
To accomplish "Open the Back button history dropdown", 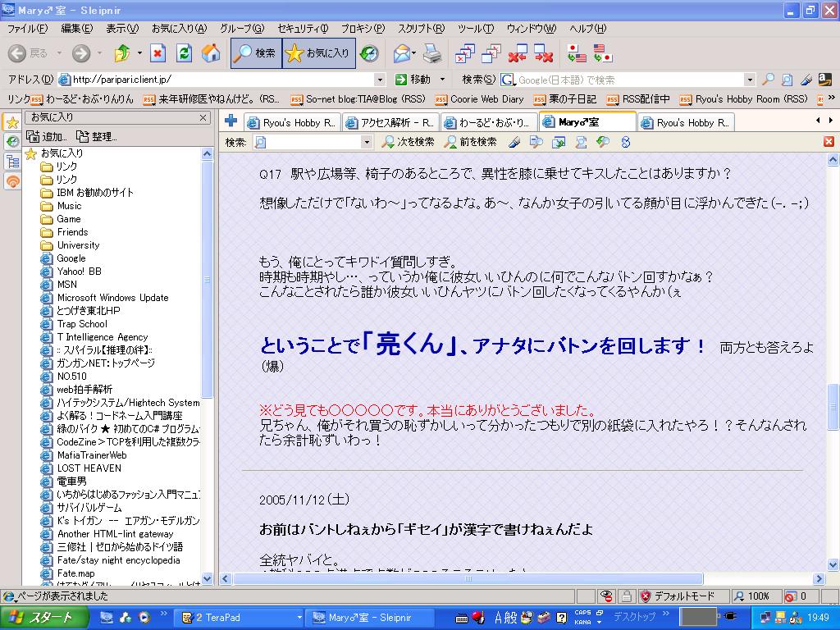I will tap(59, 53).
